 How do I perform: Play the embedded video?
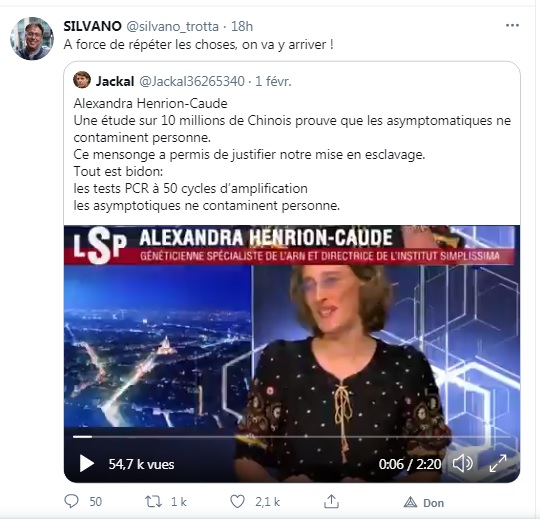[x=86, y=464]
